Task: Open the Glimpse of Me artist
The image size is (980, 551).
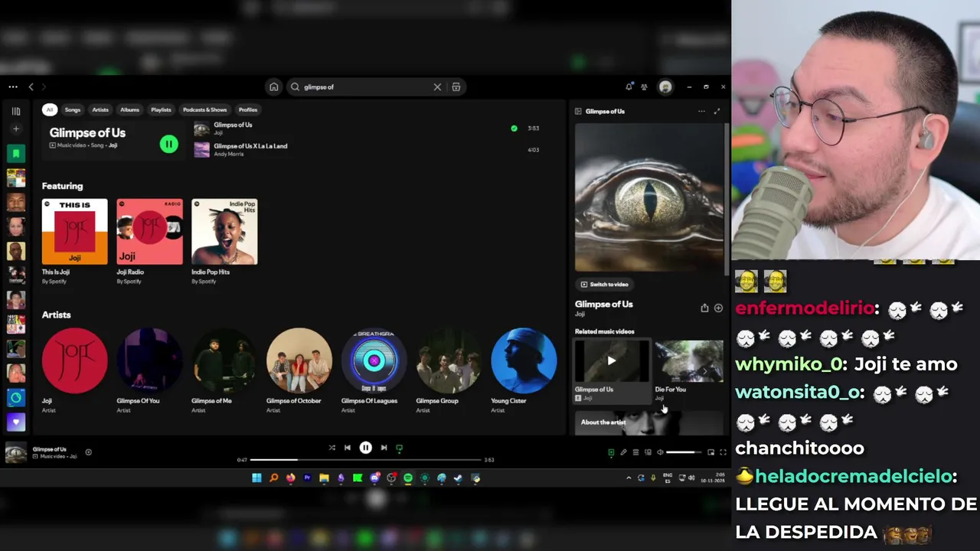Action: point(224,371)
